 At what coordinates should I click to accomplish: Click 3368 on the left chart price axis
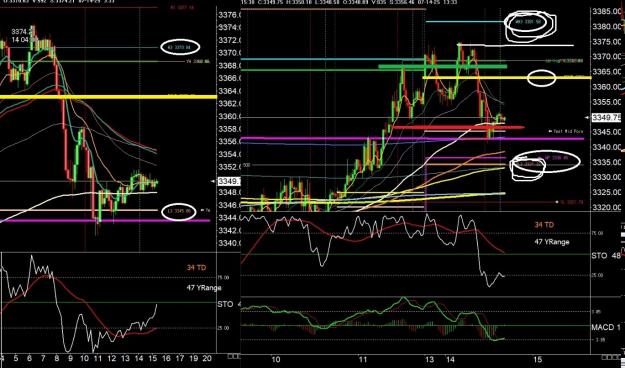[230, 65]
